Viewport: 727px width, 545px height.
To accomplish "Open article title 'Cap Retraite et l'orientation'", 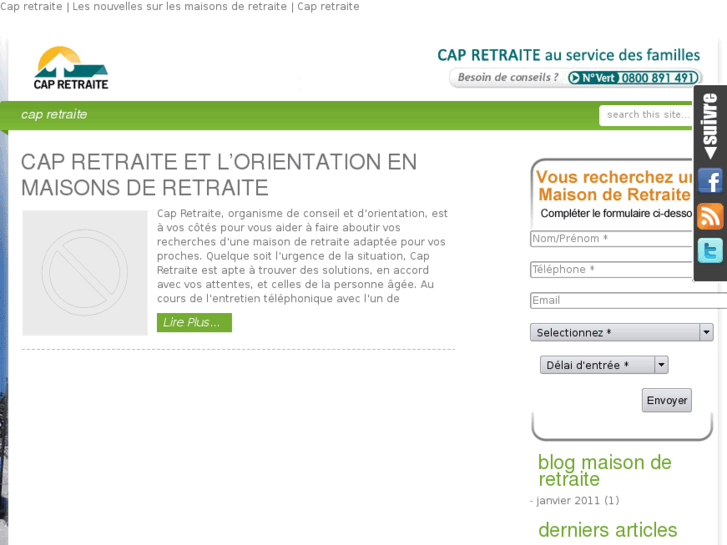I will click(x=219, y=175).
